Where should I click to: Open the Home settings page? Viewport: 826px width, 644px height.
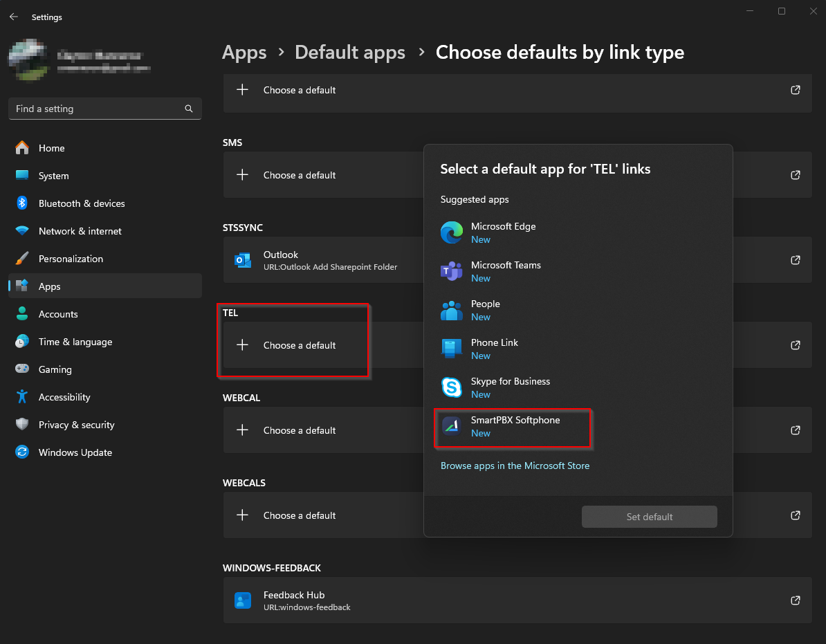pos(105,148)
